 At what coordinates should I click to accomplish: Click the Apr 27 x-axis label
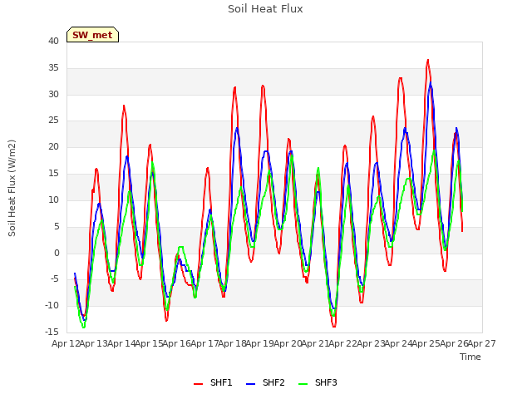[x=482, y=343]
